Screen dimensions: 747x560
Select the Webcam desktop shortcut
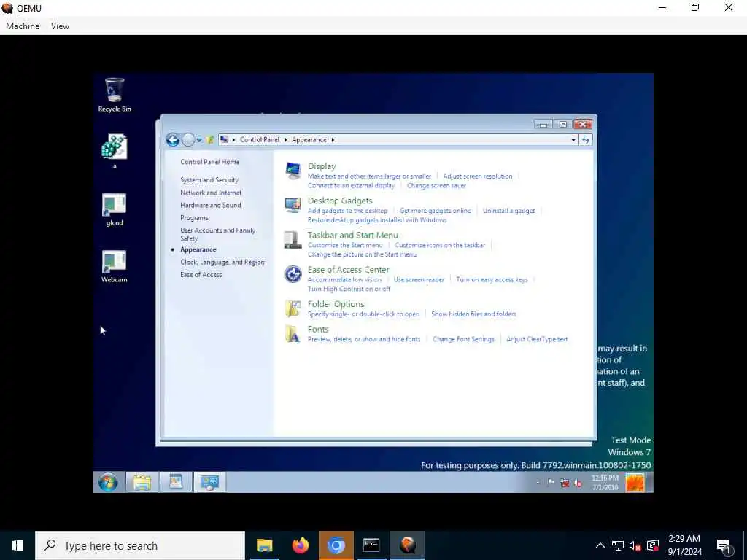[115, 266]
